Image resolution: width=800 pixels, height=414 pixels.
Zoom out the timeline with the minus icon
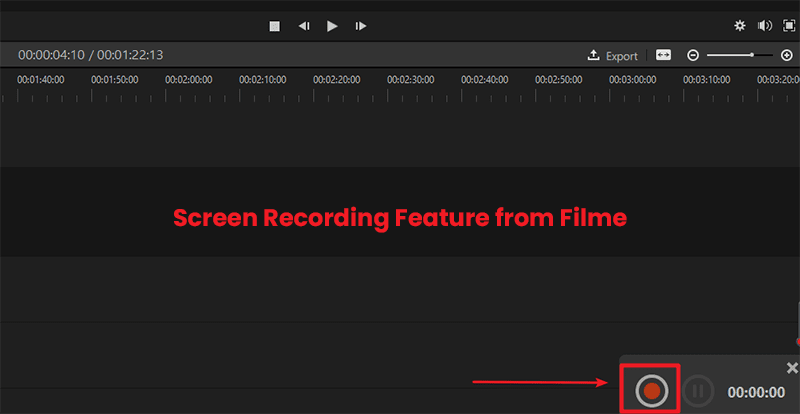[x=693, y=55]
